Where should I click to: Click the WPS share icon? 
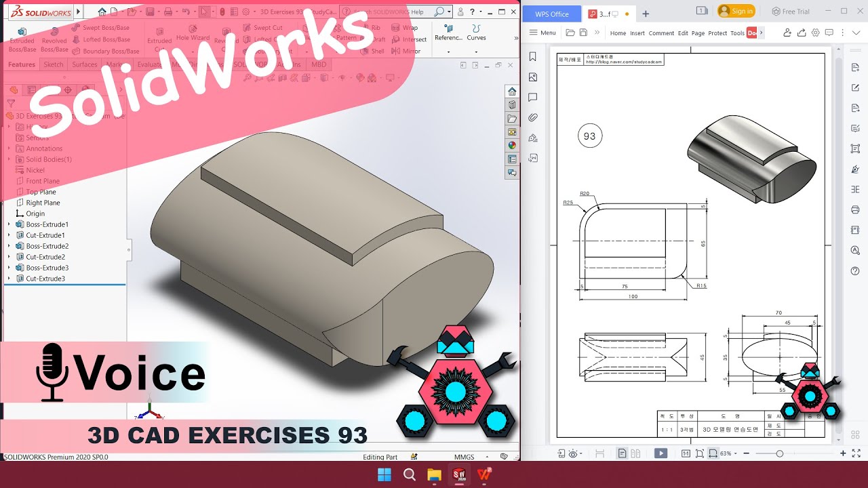[802, 33]
